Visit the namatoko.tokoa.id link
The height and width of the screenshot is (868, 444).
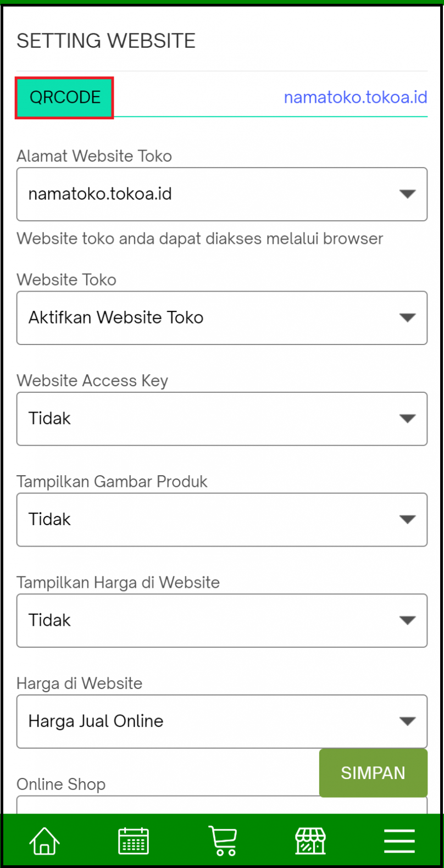(355, 97)
